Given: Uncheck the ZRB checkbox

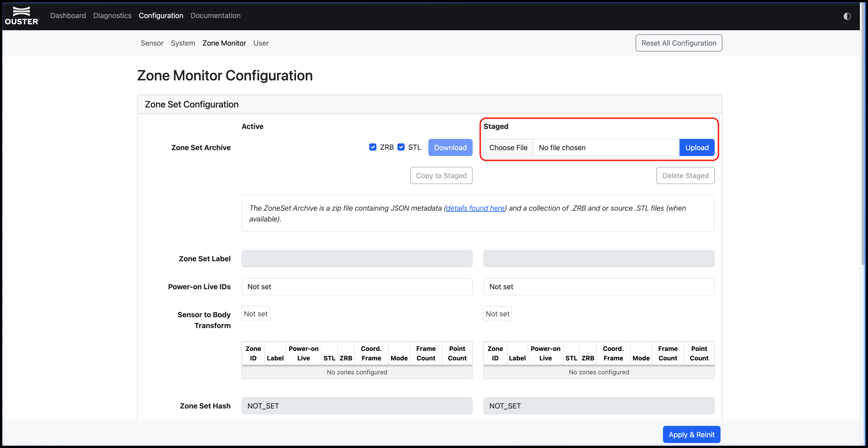Looking at the screenshot, I should (x=373, y=147).
